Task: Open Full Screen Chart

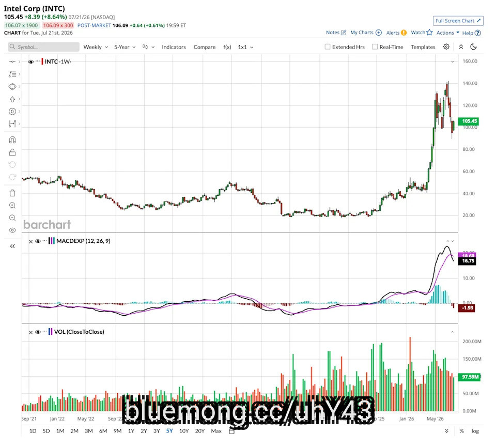Action: click(458, 21)
